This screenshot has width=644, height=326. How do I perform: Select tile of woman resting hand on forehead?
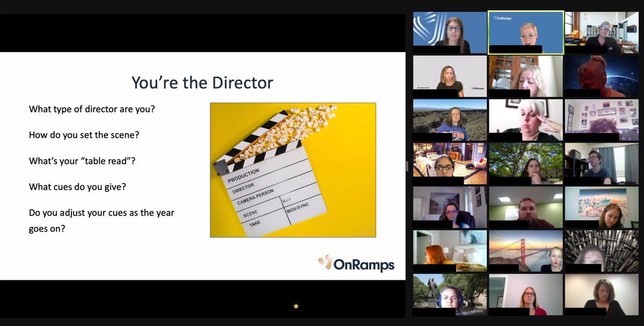(526, 120)
